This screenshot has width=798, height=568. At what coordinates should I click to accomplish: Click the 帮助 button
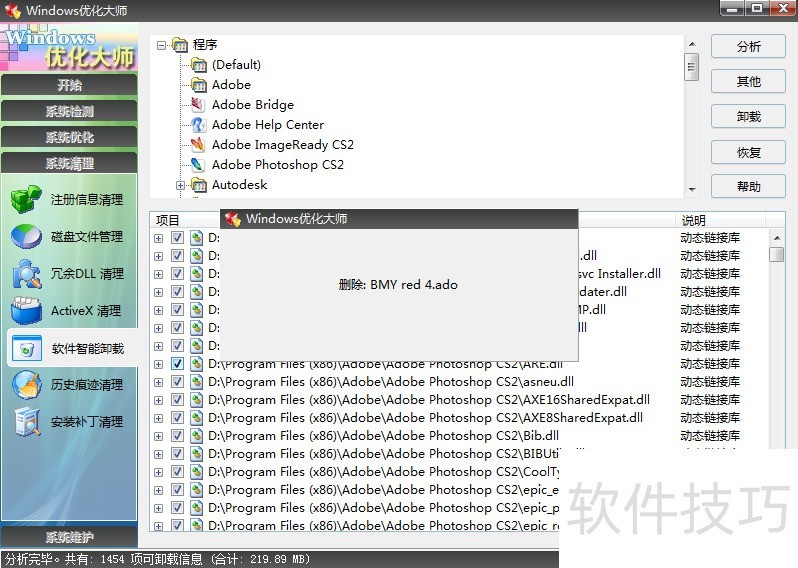point(748,186)
